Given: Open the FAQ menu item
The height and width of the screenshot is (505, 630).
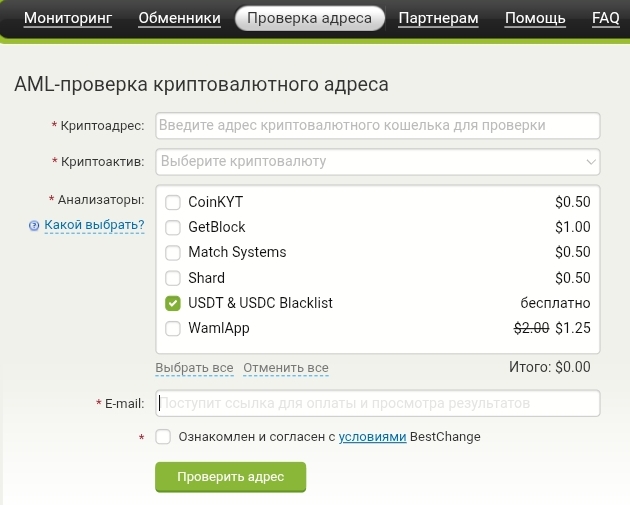Looking at the screenshot, I should tap(605, 18).
